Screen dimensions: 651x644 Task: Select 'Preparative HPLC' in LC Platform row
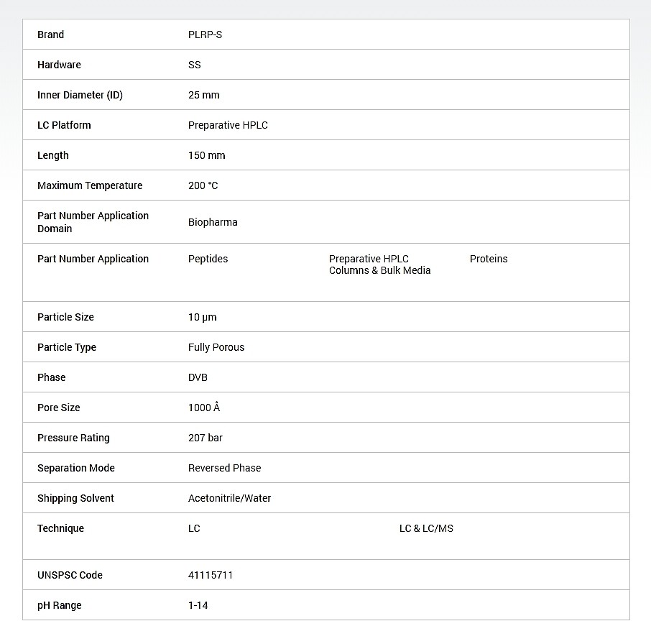228,125
